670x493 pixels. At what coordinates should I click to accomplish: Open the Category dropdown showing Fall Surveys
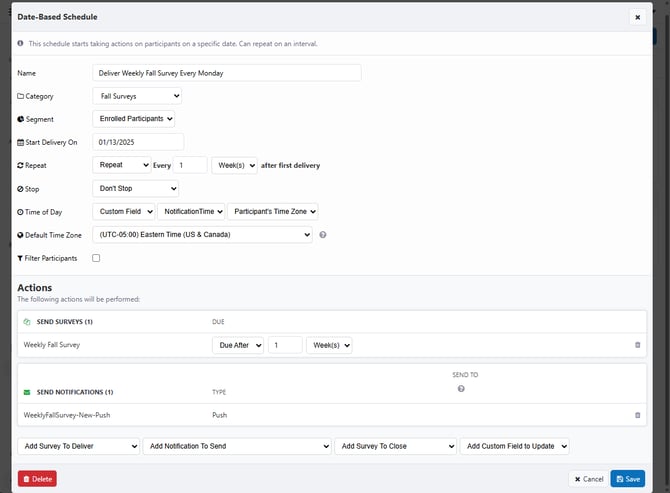[137, 96]
